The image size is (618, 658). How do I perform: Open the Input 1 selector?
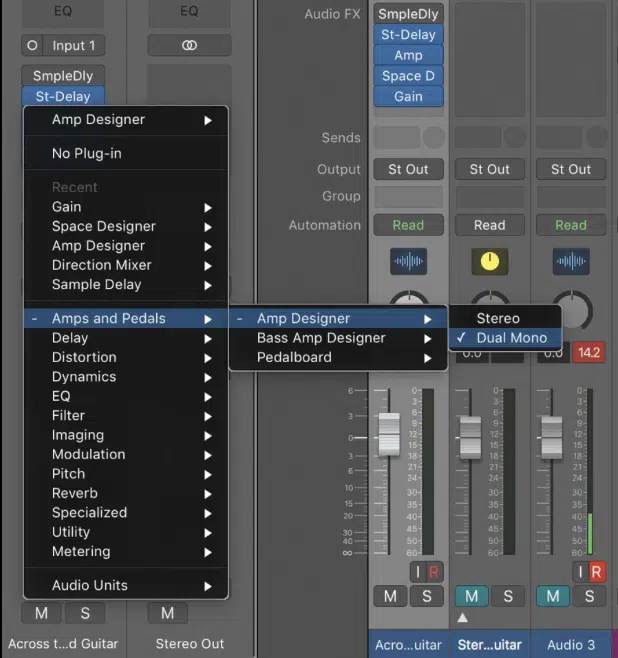[73, 45]
